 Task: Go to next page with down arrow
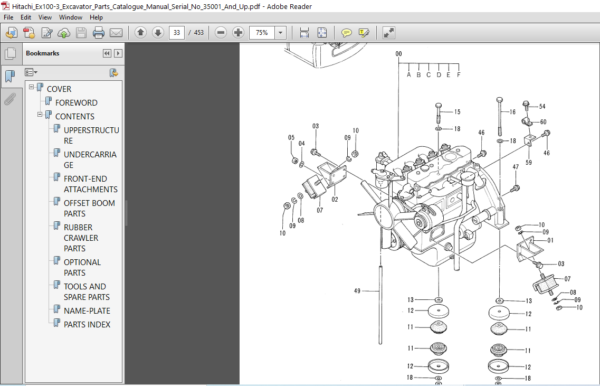[158, 33]
